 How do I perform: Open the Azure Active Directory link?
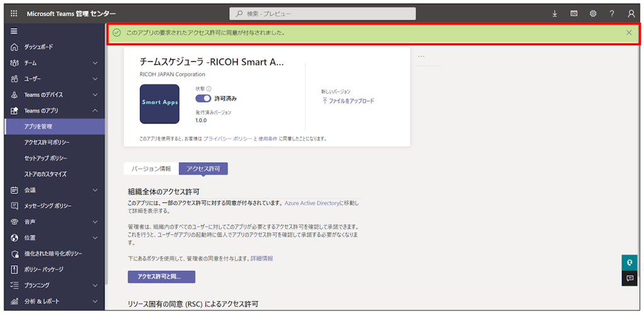312,203
